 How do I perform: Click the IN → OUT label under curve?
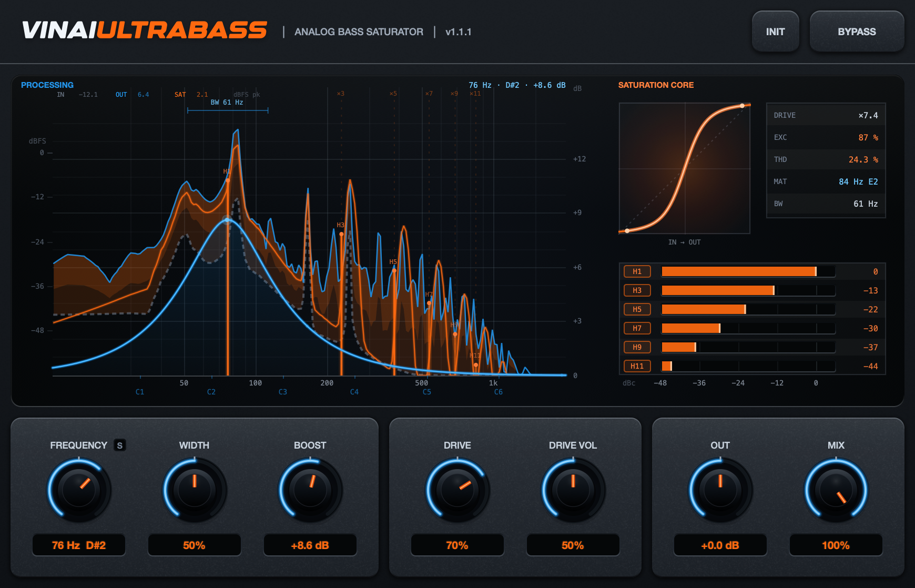pyautogui.click(x=685, y=242)
